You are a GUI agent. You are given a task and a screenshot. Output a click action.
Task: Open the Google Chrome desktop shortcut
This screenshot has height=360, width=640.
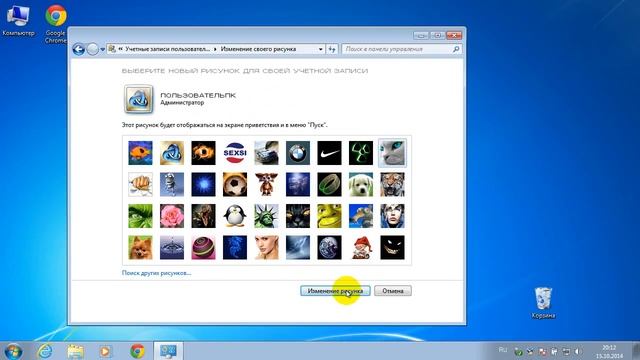[x=56, y=24]
